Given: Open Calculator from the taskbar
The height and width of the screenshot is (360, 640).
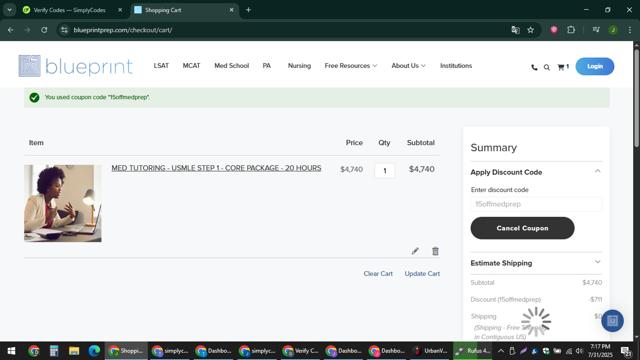Looking at the screenshot, I should pyautogui.click(x=54, y=351).
